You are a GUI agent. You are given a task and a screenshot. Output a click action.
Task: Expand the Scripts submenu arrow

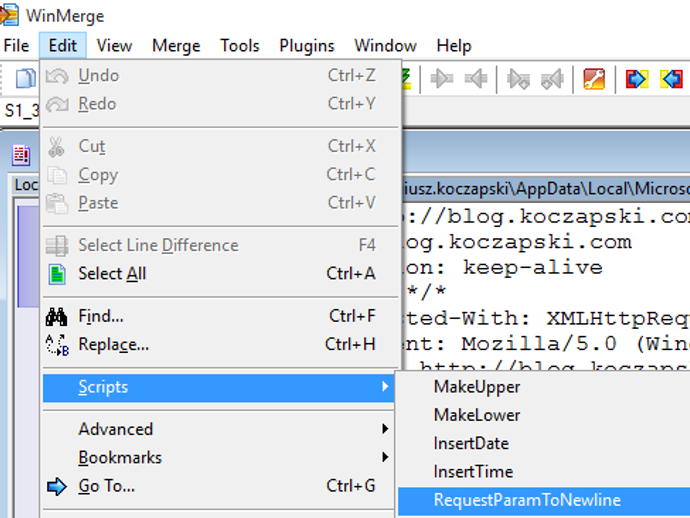(385, 386)
